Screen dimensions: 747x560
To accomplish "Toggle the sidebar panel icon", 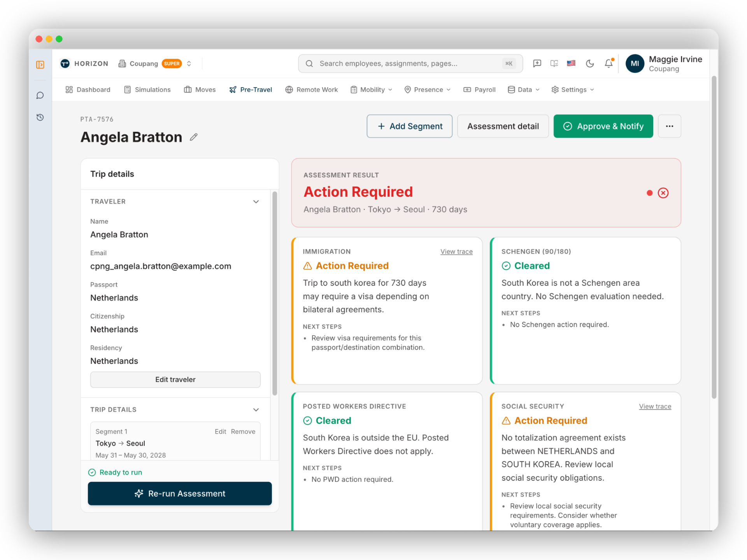I will [x=40, y=65].
